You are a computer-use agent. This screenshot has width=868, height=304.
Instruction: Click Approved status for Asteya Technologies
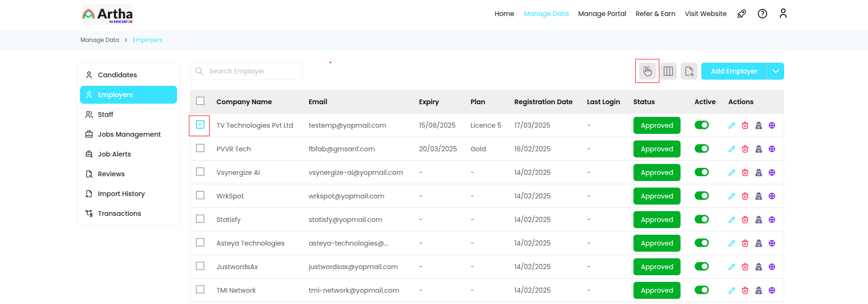coord(657,243)
